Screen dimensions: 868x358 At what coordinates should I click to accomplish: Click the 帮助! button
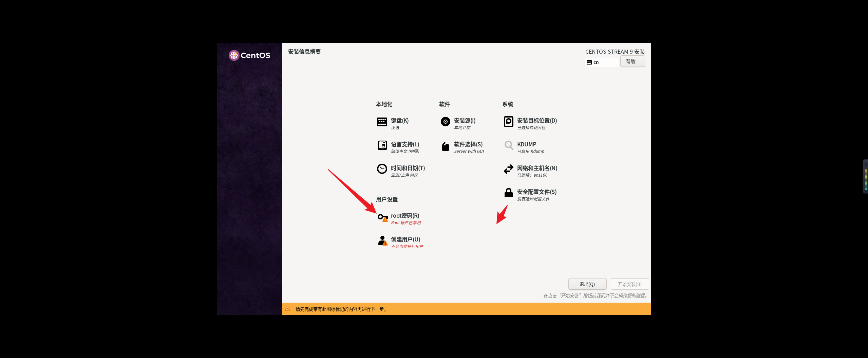(x=632, y=61)
